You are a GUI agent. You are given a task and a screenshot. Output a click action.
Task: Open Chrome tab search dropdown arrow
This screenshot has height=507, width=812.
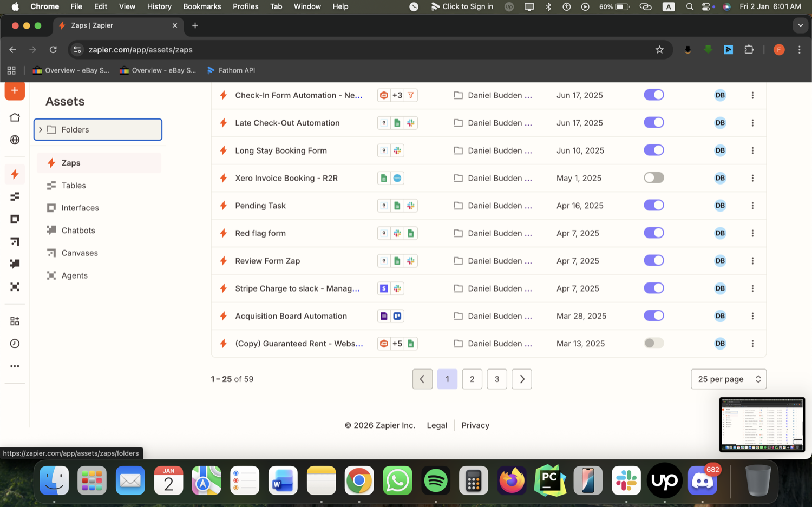click(800, 25)
